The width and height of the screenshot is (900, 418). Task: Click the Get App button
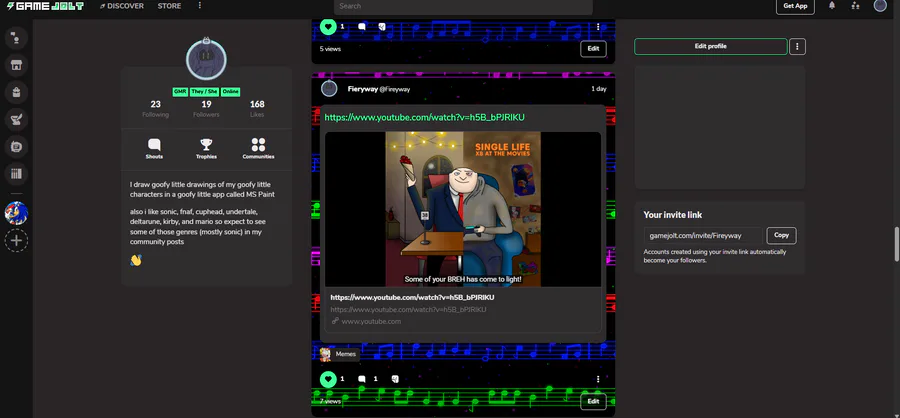click(x=795, y=6)
